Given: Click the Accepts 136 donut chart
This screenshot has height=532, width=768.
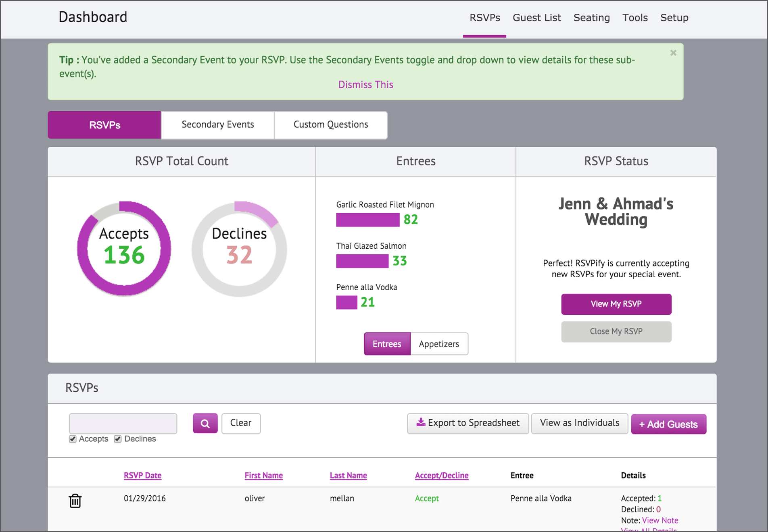Looking at the screenshot, I should tap(124, 249).
